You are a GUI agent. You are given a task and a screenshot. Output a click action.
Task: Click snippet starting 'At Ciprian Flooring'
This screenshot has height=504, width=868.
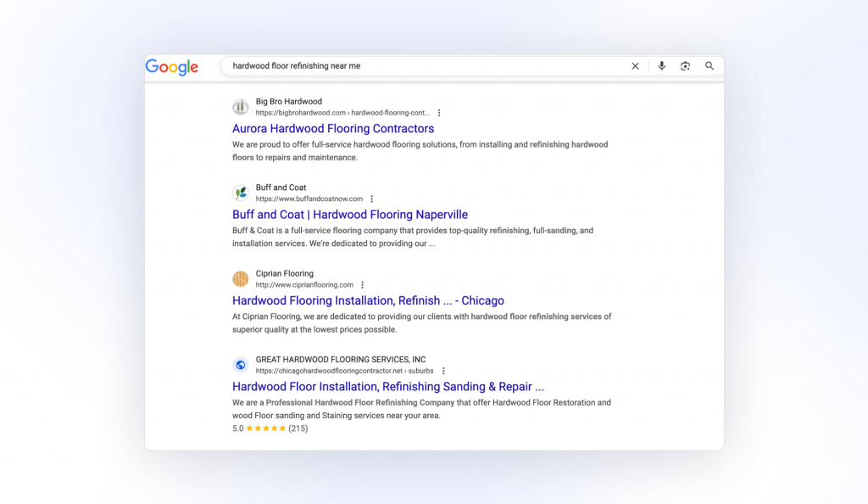pos(422,323)
